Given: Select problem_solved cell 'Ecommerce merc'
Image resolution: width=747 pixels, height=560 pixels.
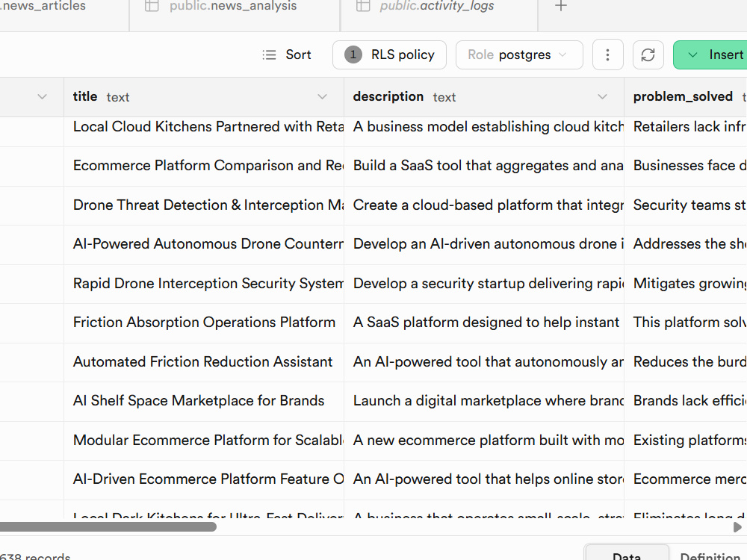Looking at the screenshot, I should tap(686, 479).
